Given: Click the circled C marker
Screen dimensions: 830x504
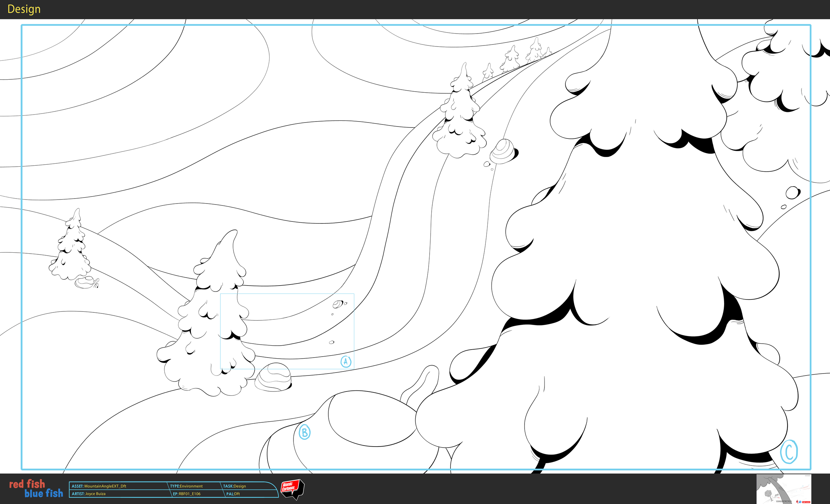Looking at the screenshot, I should 789,452.
